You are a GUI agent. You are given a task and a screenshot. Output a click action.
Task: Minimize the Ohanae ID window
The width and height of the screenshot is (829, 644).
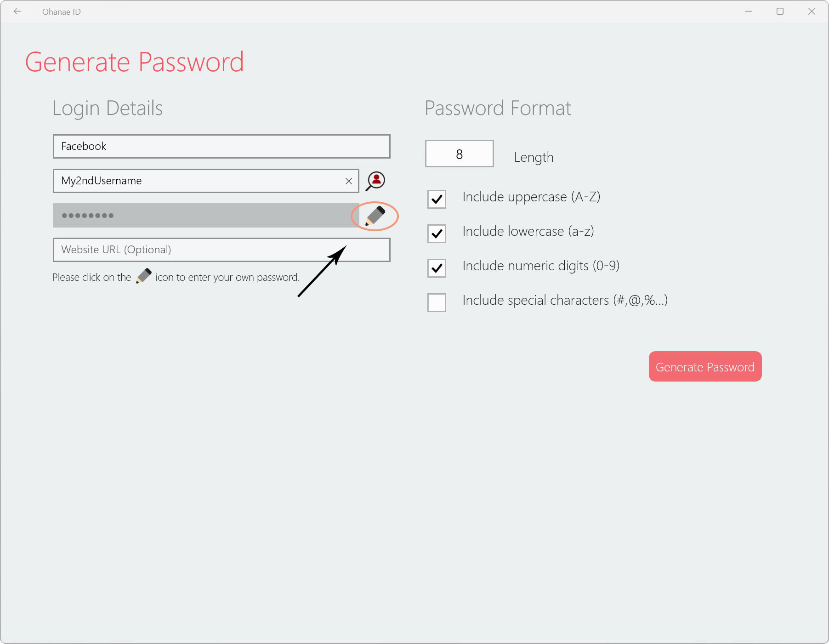pyautogui.click(x=748, y=11)
